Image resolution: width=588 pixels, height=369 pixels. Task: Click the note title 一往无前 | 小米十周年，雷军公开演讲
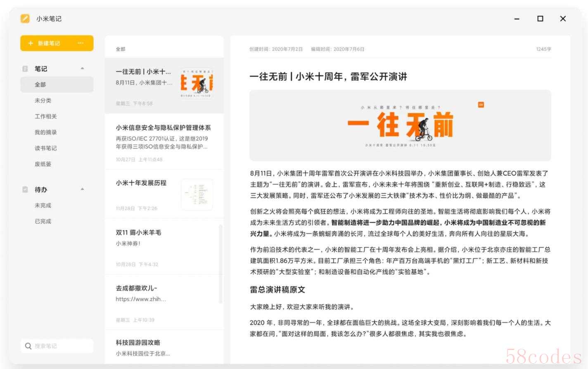[328, 77]
